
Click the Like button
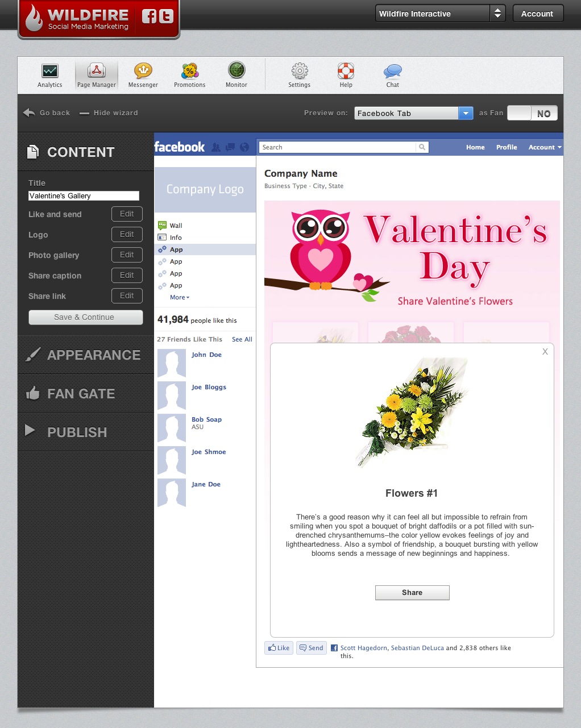279,648
